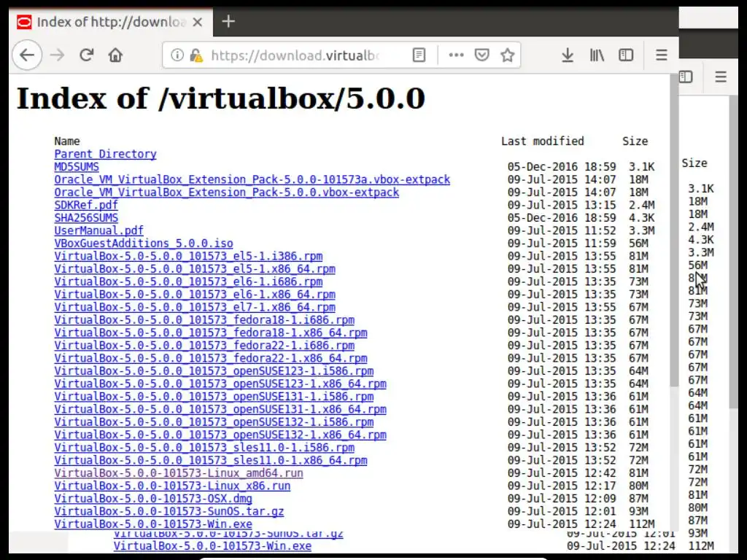
Task: Download VirtualBox SunOS.tar.gz in front window
Action: point(169,511)
